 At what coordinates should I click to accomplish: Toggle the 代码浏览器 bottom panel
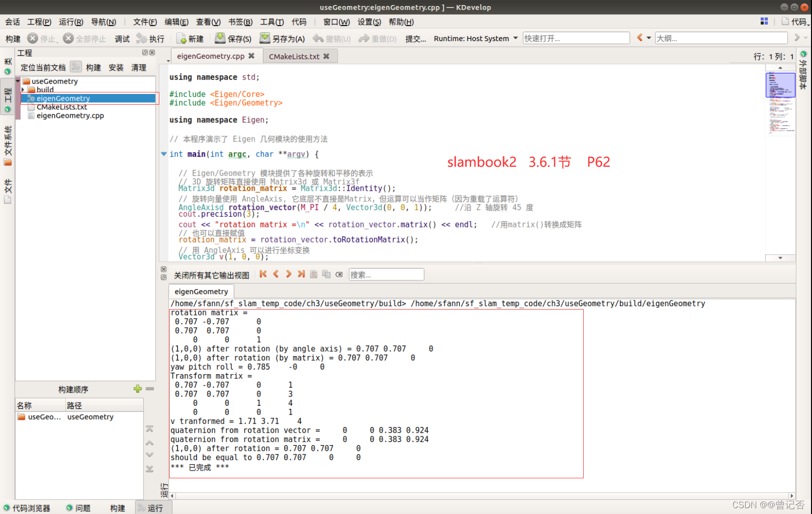[x=27, y=508]
